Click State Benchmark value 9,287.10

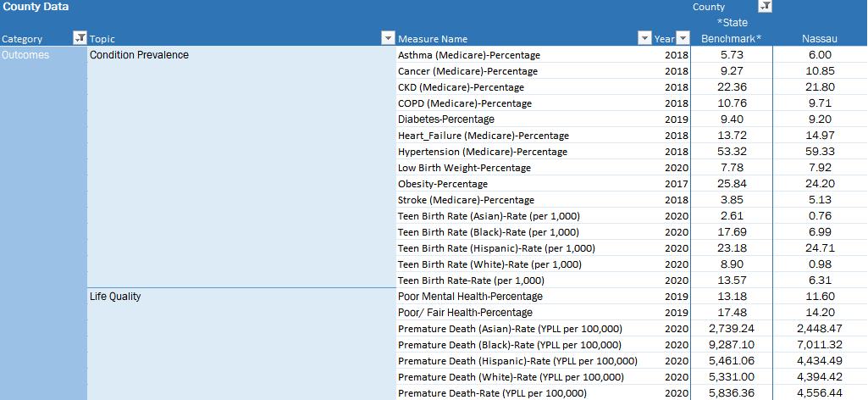[x=732, y=345]
